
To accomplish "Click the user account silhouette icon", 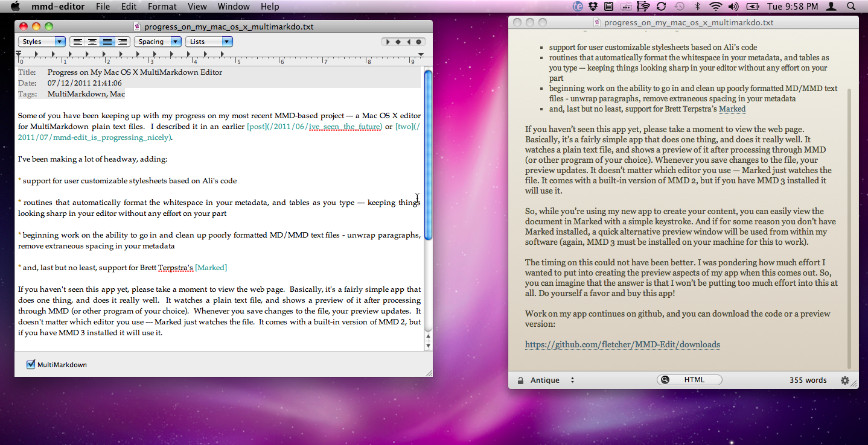I will tap(832, 7).
